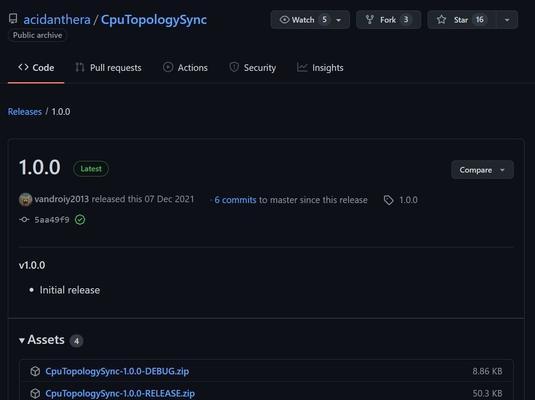
Task: Click the 1.0.0 breadcrumb text
Action: click(x=61, y=112)
